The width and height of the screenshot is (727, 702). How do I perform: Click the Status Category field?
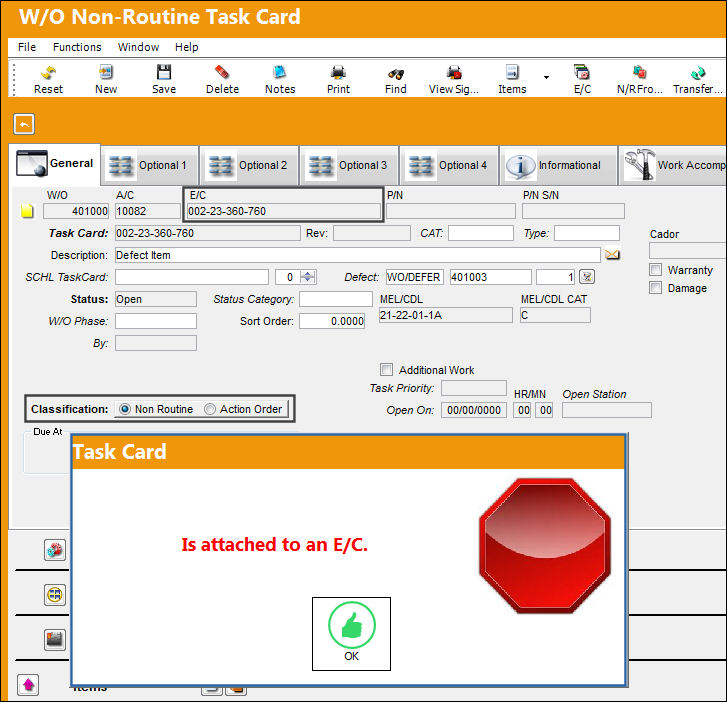336,299
